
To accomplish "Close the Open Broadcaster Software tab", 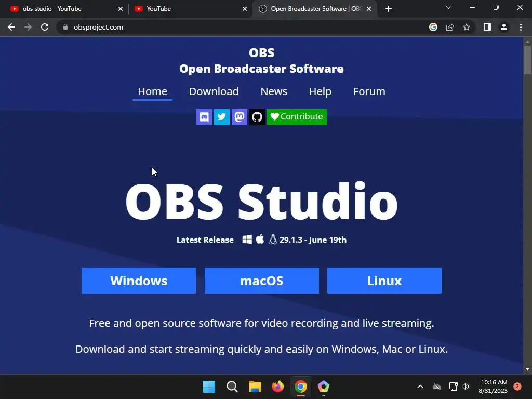I will [x=369, y=9].
